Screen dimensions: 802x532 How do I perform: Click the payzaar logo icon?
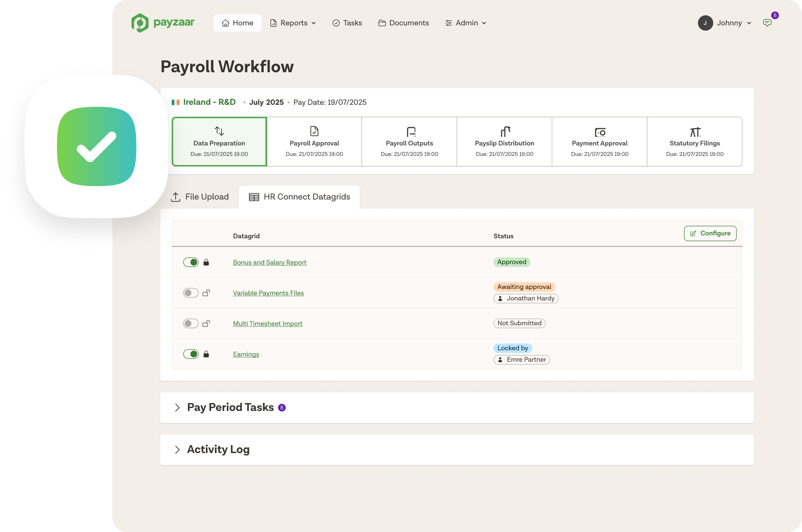[x=140, y=23]
